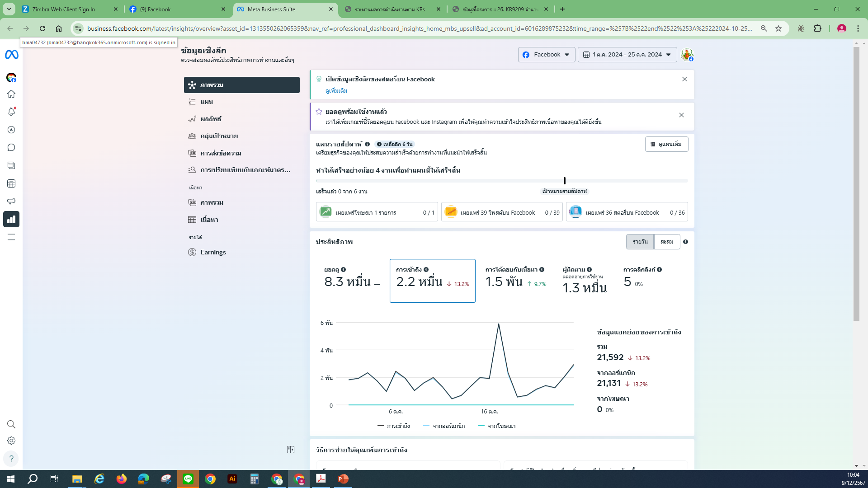The height and width of the screenshot is (488, 868).
Task: Open Chrome three-dot menu
Action: coord(858,28)
